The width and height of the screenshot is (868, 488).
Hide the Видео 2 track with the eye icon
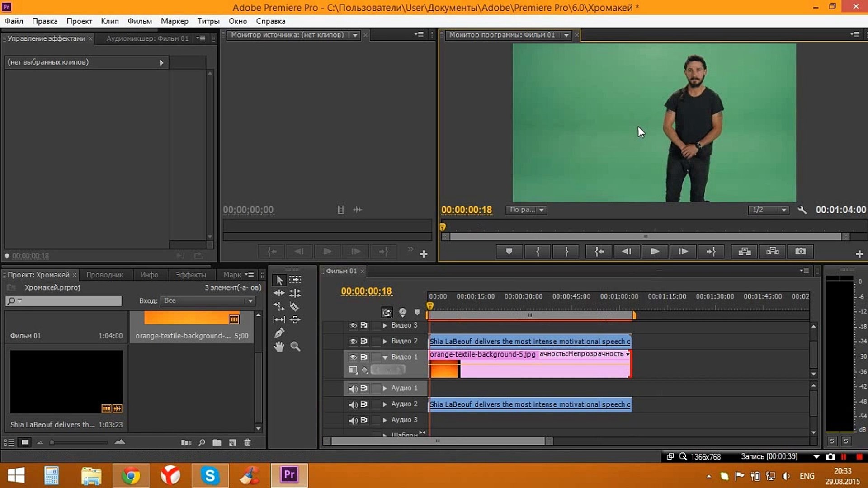[353, 341]
